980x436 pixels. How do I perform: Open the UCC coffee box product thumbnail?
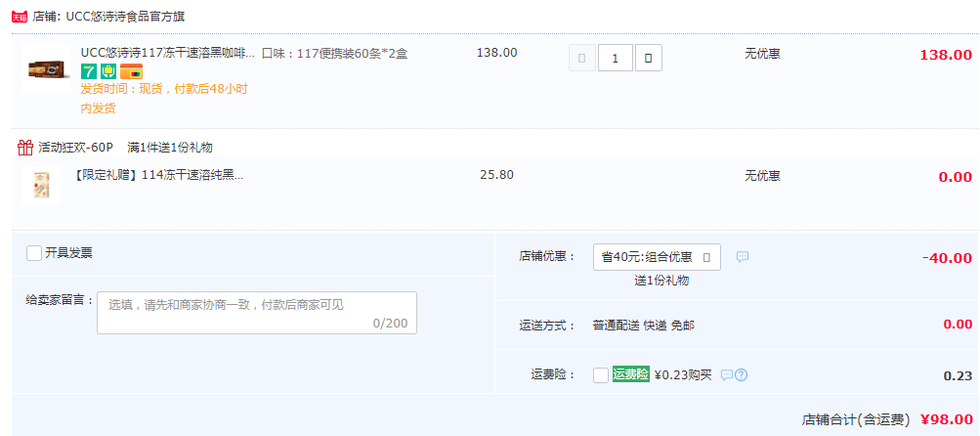[47, 68]
